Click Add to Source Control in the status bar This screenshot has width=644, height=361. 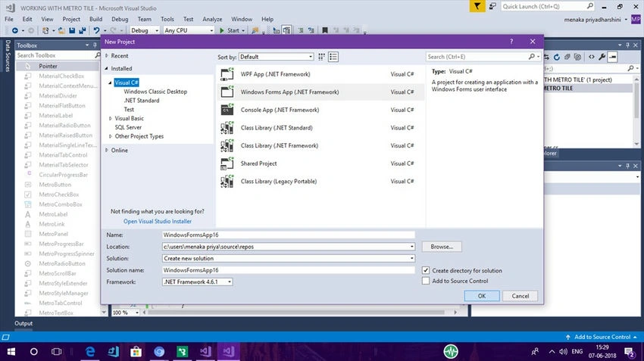tap(602, 337)
